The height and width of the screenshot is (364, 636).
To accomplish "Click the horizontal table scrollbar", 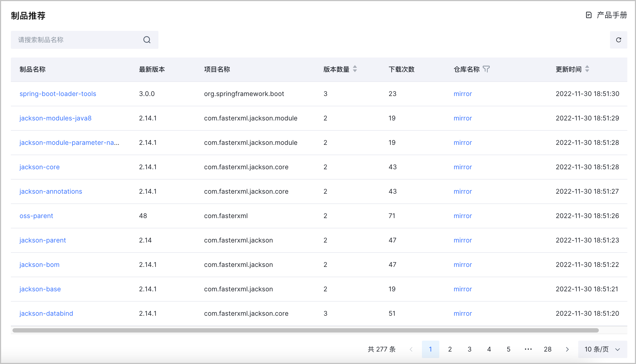I will pyautogui.click(x=305, y=330).
